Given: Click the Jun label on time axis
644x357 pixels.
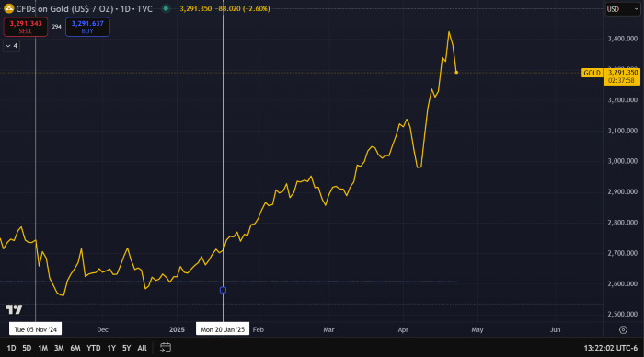Looking at the screenshot, I should [x=556, y=329].
